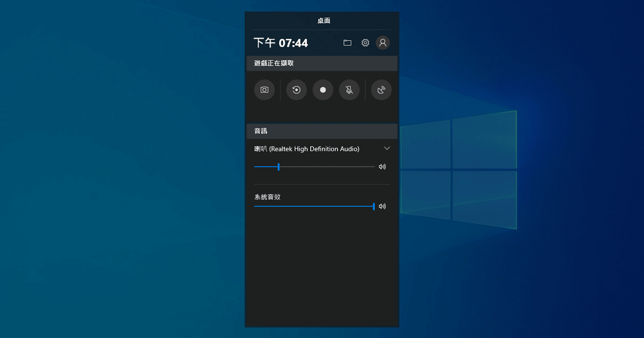Click the 遊戲正在擷取 section header
Image resolution: width=644 pixels, height=338 pixels.
click(x=322, y=63)
